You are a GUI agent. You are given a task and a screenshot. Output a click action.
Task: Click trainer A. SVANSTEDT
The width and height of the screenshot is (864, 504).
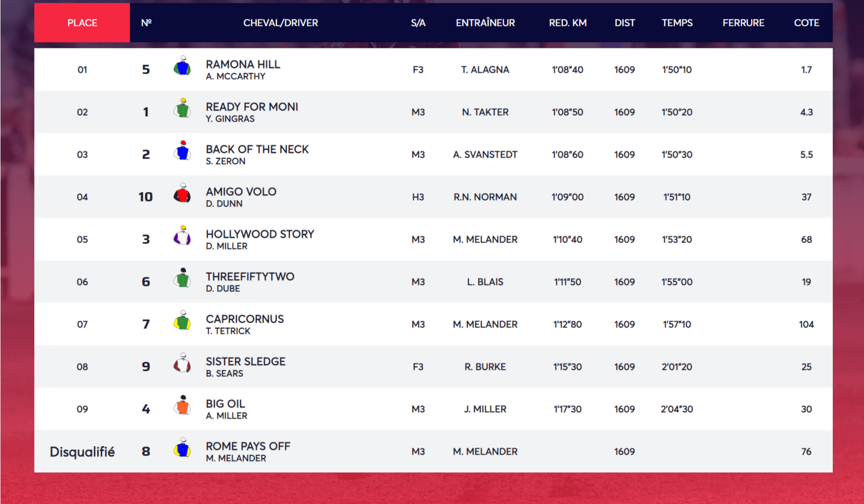[485, 154]
